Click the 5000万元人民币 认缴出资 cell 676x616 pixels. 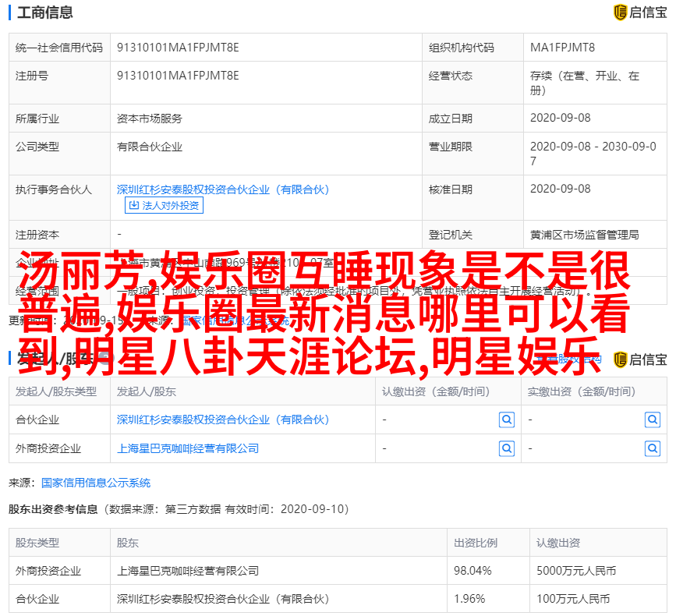point(573,571)
